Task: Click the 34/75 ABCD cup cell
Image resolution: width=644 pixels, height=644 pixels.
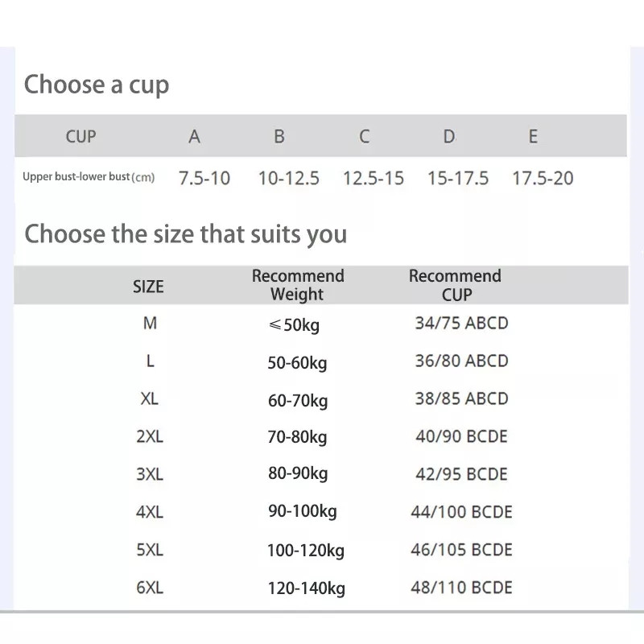Action: pos(461,324)
